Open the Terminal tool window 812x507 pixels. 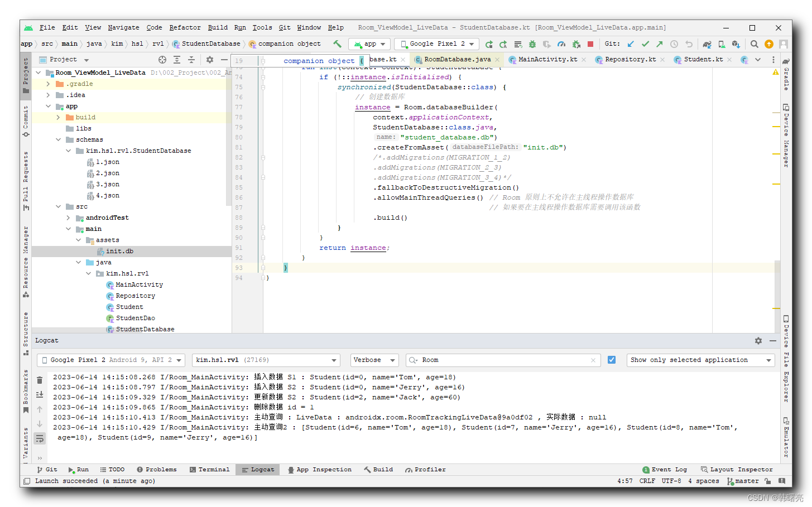click(210, 470)
